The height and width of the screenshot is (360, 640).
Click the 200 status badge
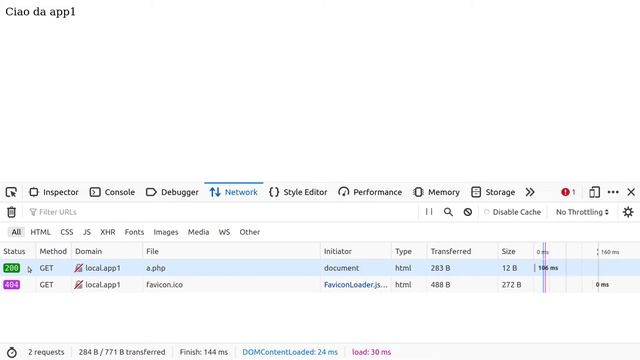coord(11,268)
